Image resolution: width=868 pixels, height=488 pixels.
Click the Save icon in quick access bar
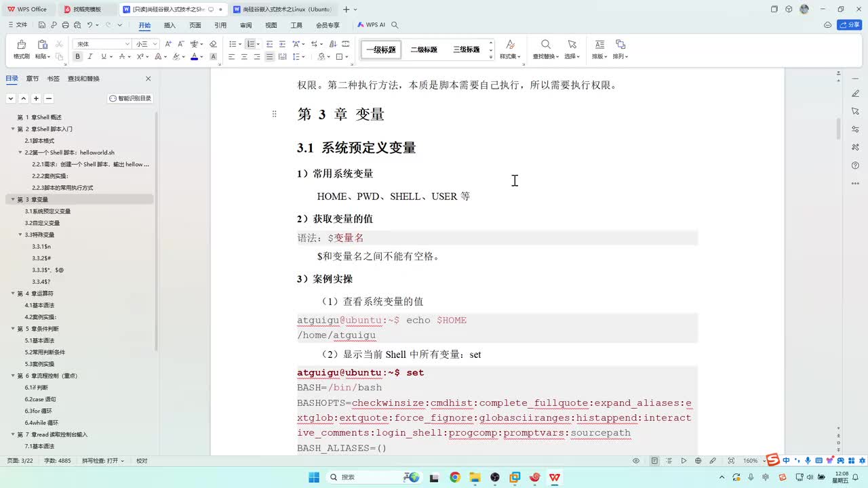tap(42, 25)
